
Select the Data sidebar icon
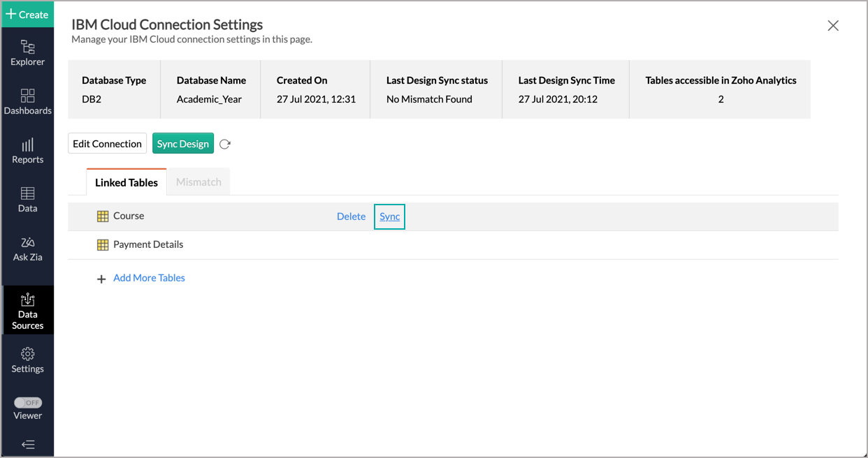[x=27, y=200]
